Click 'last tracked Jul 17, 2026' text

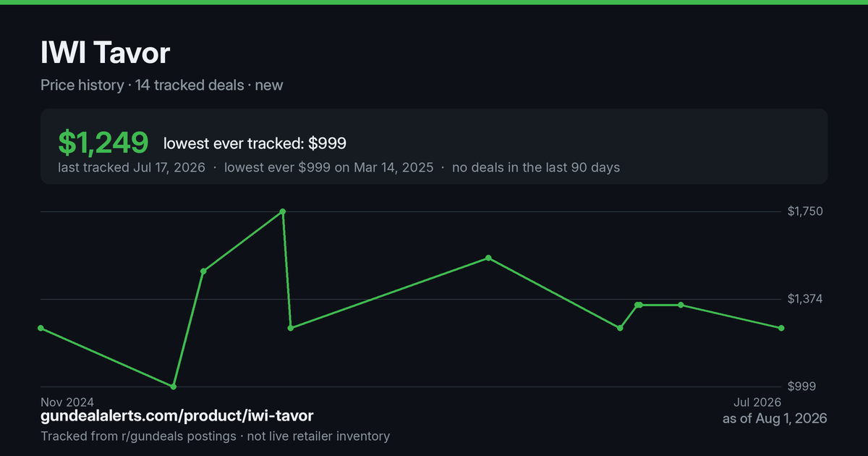(x=132, y=167)
